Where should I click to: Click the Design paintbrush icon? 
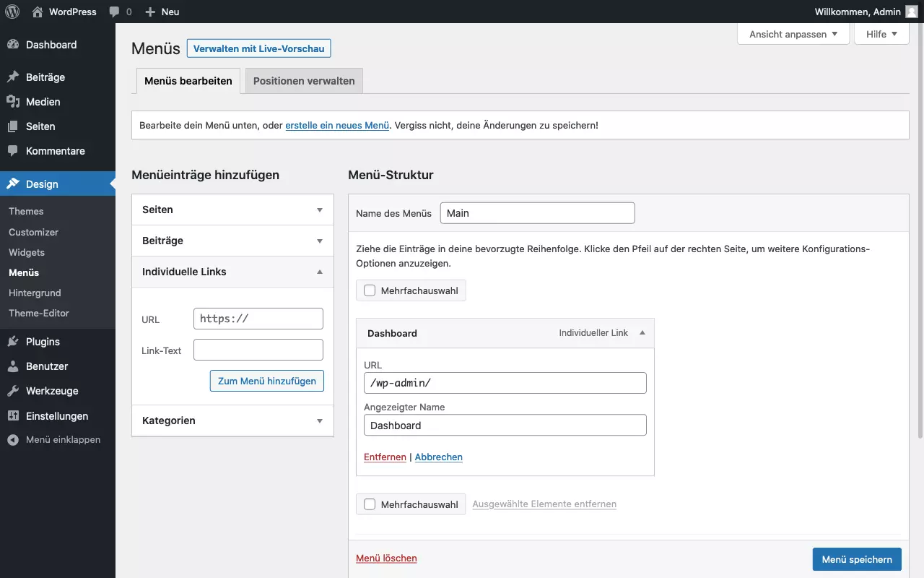(13, 184)
